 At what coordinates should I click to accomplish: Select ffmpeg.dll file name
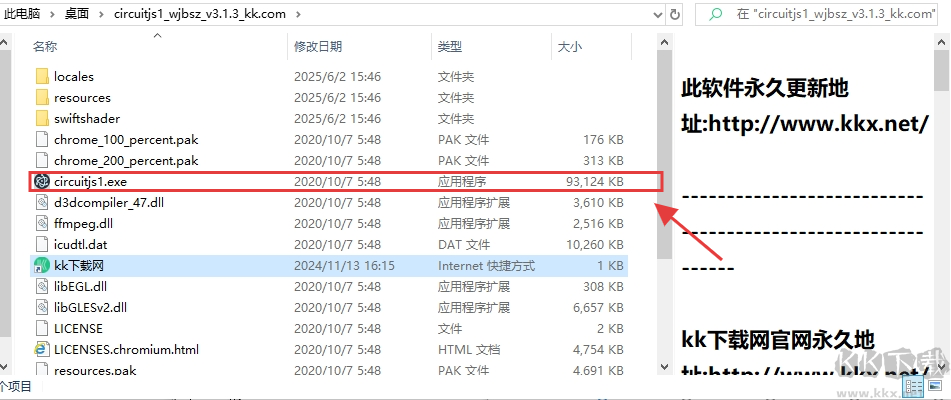pos(83,224)
